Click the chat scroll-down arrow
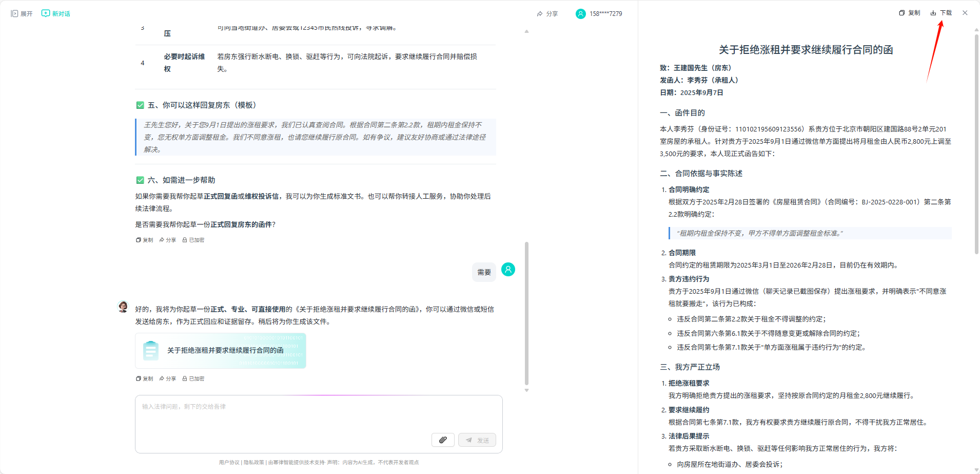The height and width of the screenshot is (474, 980). (x=526, y=391)
